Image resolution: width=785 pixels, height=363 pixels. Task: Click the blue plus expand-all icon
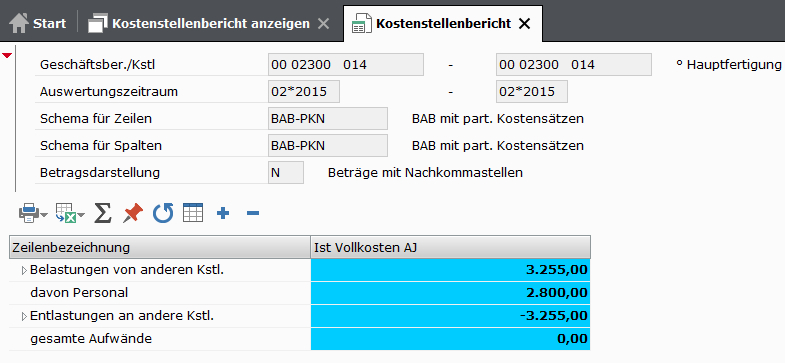pyautogui.click(x=223, y=214)
